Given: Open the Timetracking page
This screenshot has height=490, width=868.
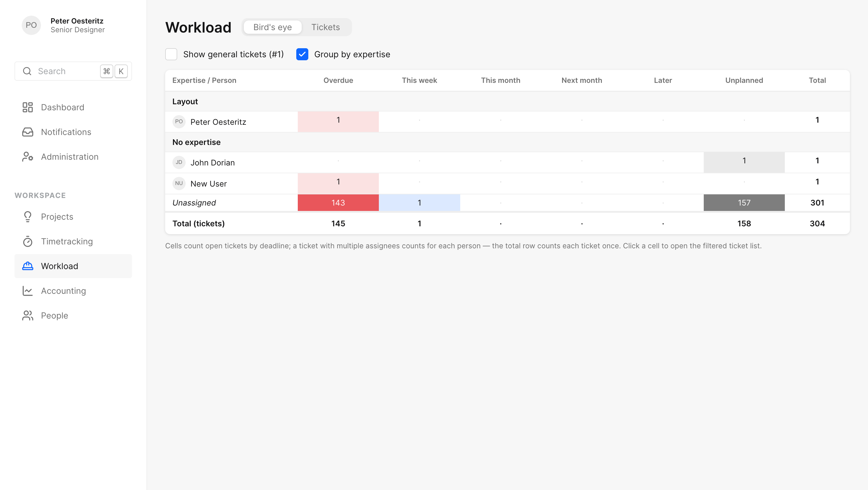Looking at the screenshot, I should 73,241.
